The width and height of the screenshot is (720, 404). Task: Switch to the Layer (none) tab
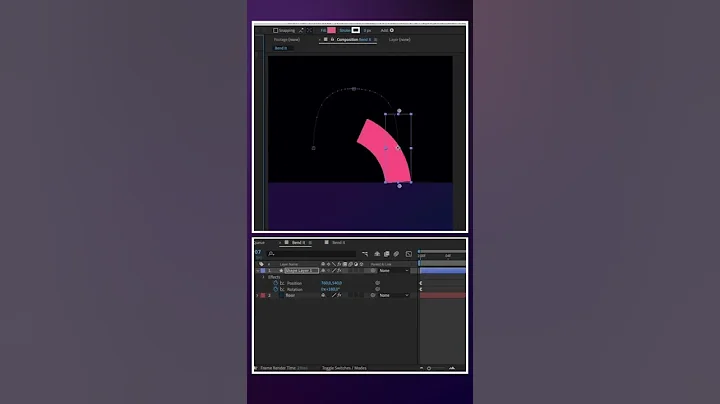point(399,39)
